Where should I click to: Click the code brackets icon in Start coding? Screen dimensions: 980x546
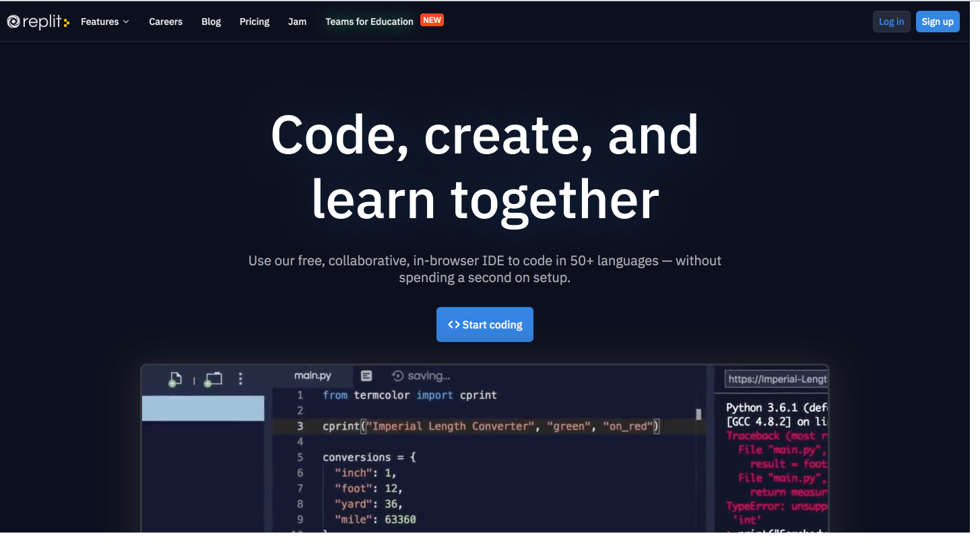pyautogui.click(x=453, y=325)
